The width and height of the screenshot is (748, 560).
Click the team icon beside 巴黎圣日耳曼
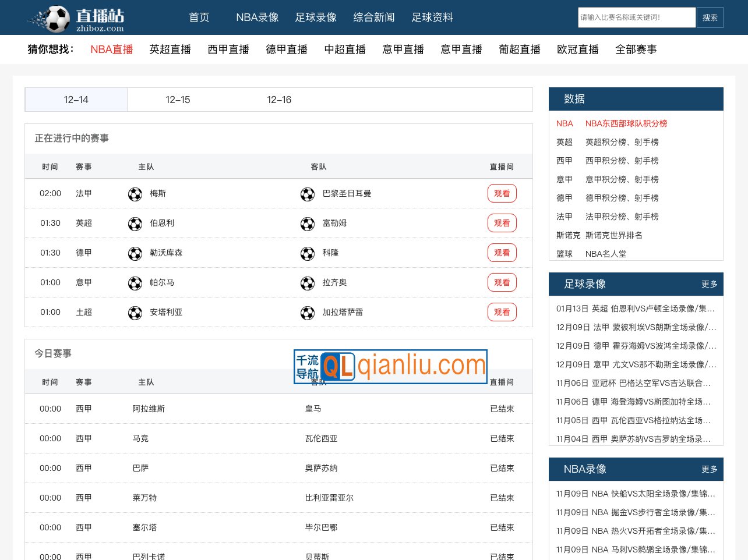(x=308, y=194)
